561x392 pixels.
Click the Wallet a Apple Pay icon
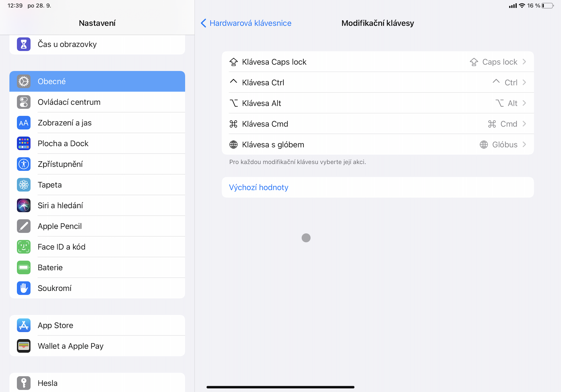(x=24, y=346)
